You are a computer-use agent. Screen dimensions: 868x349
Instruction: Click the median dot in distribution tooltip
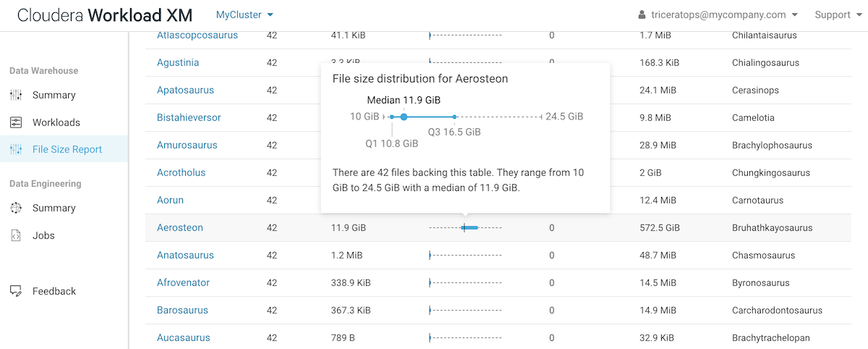pos(404,117)
